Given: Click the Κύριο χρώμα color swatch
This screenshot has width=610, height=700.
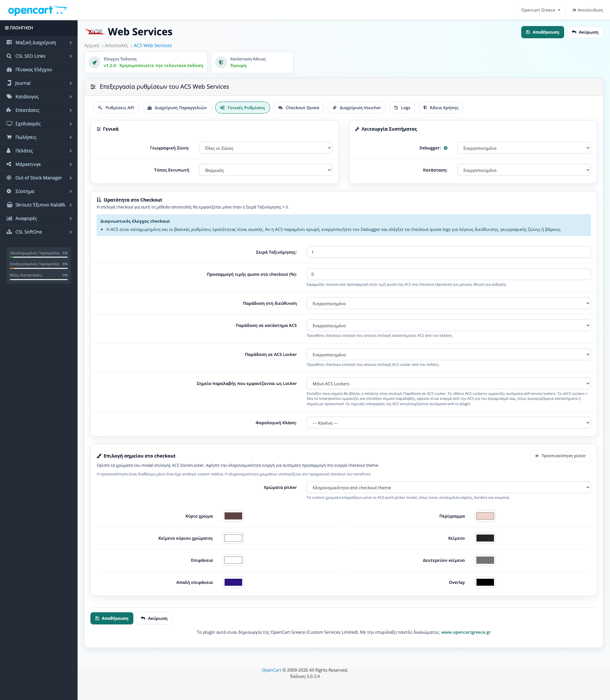Looking at the screenshot, I should pos(233,516).
